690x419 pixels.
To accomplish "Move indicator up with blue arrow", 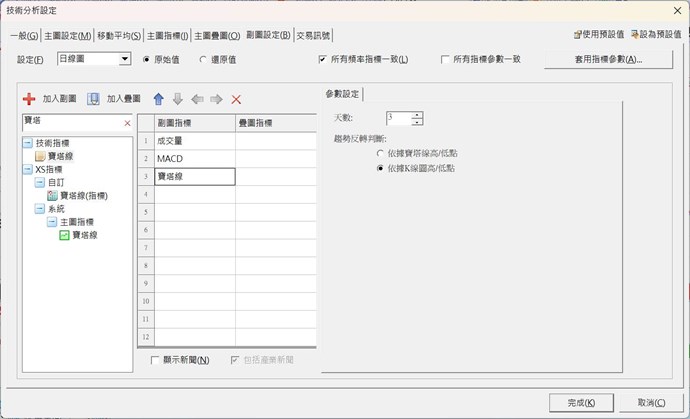I will tap(158, 99).
